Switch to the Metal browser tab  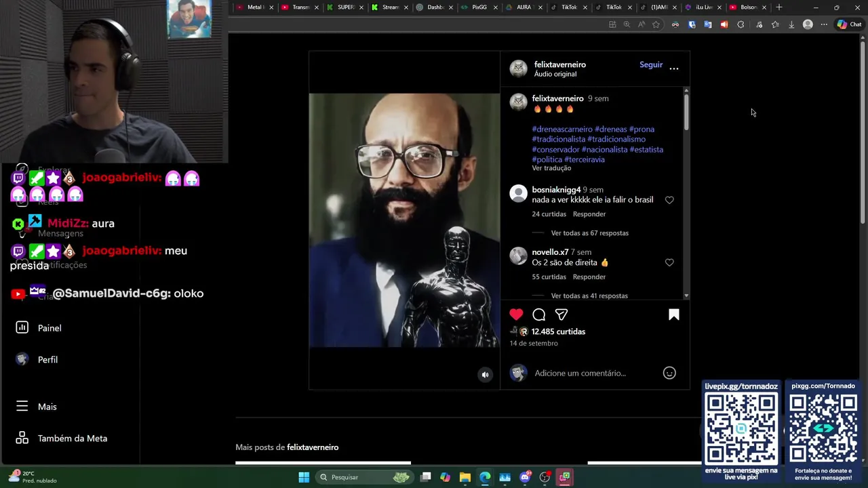click(x=254, y=7)
